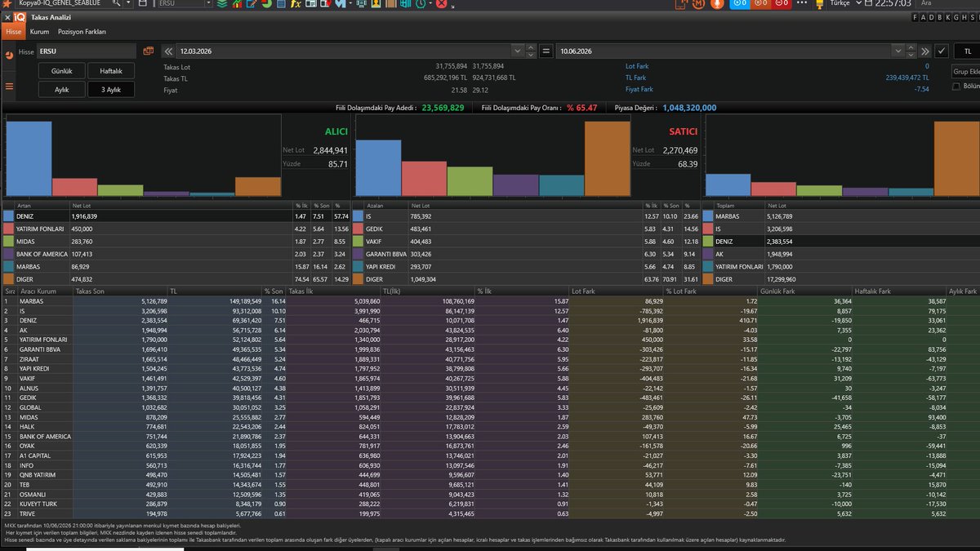Viewport: 980px width, 551px height.
Task: Click the yellow fx formula icon
Action: (296, 4)
